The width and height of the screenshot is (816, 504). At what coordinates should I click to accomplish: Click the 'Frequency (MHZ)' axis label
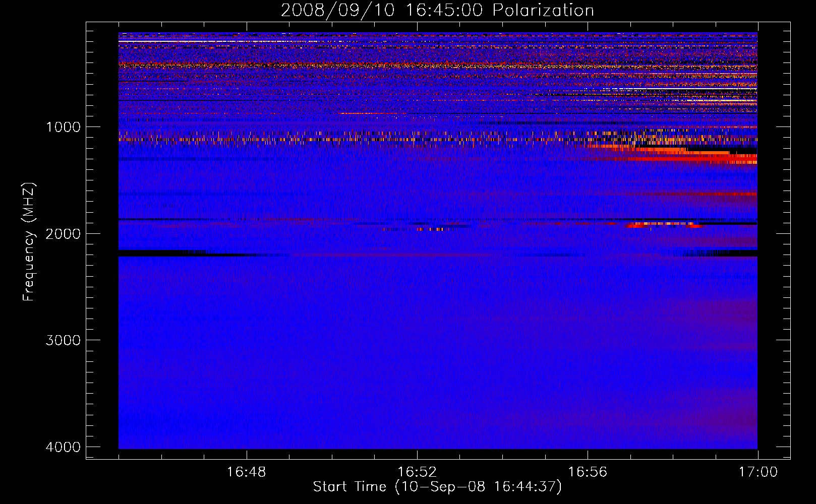tap(29, 242)
